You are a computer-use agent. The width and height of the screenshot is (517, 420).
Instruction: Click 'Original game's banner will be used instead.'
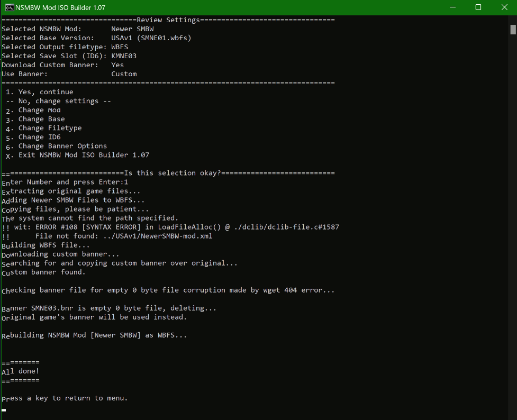point(94,317)
